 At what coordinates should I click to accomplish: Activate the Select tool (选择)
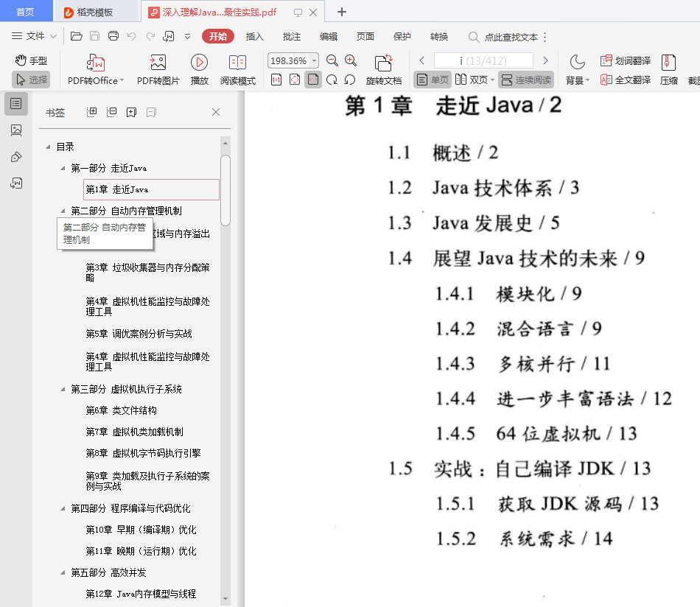(x=31, y=80)
